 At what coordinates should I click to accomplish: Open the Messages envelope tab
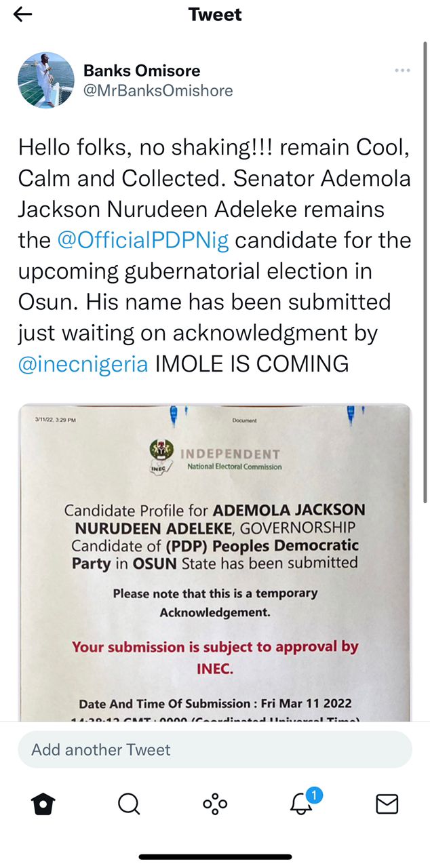(387, 804)
